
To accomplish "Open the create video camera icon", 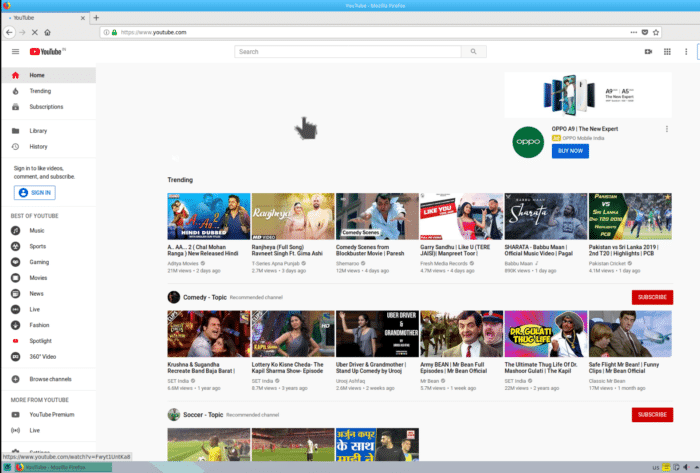I will coord(648,52).
